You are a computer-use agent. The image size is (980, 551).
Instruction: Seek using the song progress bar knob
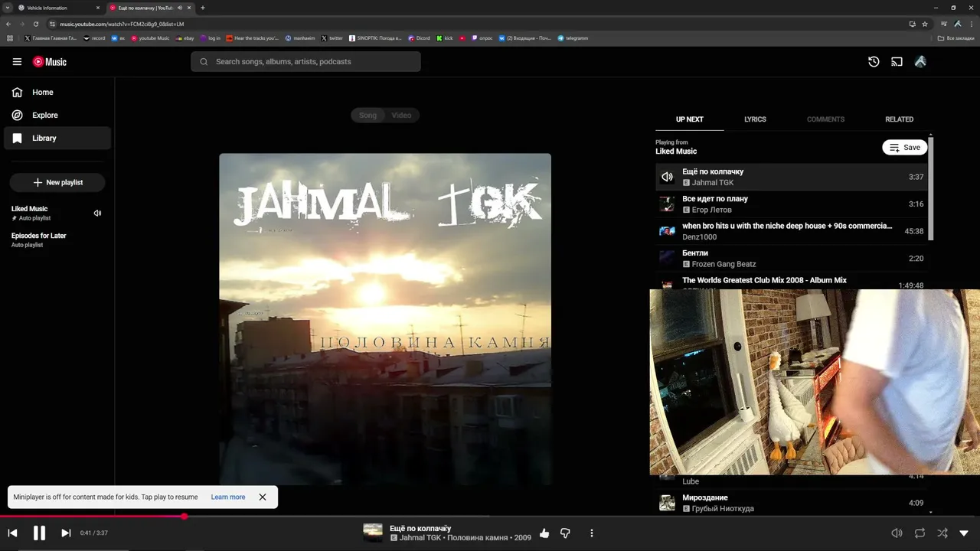click(184, 517)
